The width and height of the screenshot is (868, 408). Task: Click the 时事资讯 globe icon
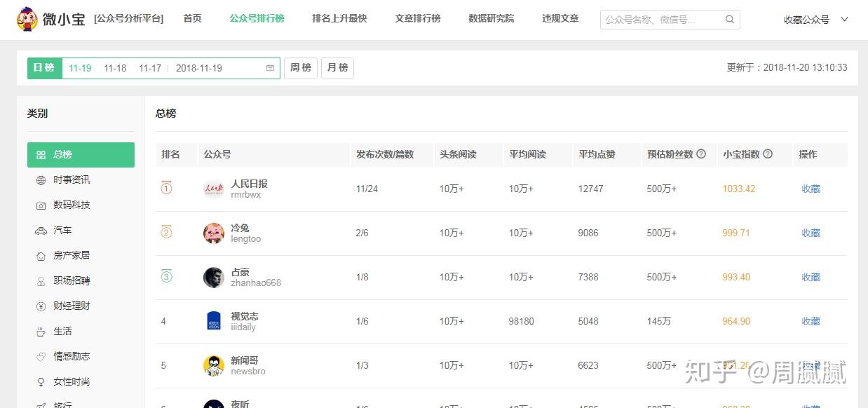tap(41, 180)
